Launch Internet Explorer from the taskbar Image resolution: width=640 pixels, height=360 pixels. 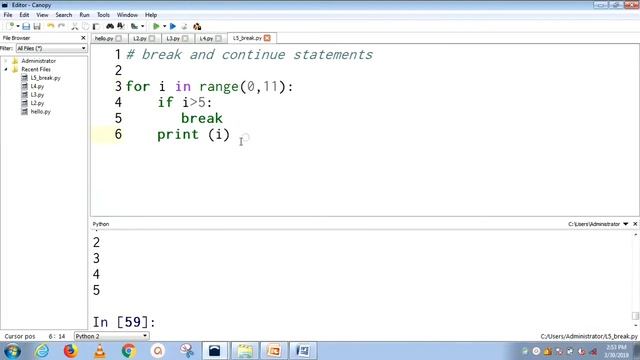pos(42,351)
